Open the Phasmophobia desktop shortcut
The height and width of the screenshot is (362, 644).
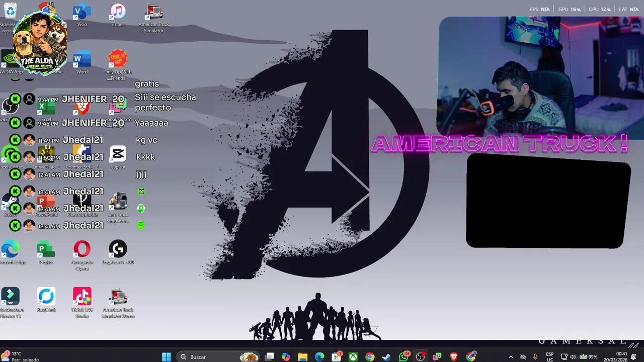pos(82,205)
